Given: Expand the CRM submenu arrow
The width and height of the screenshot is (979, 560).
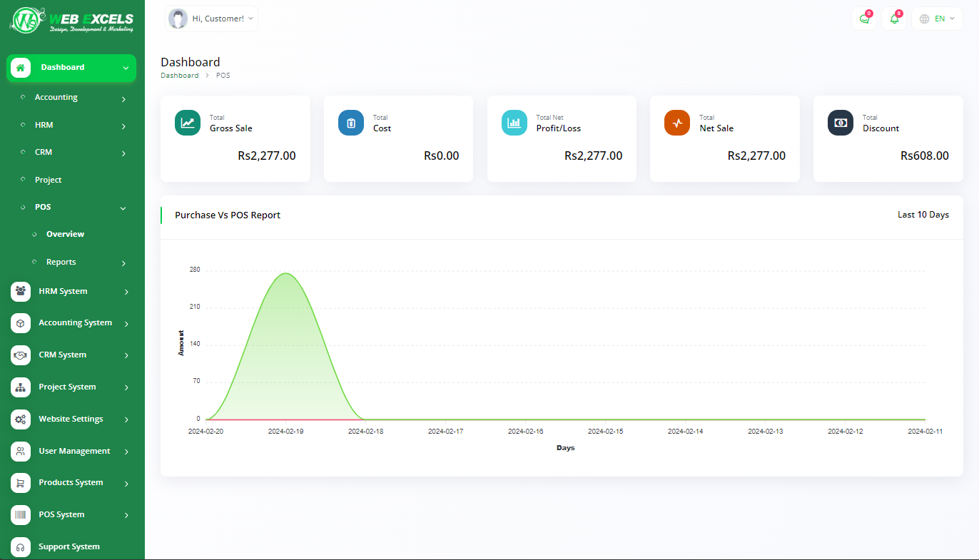Looking at the screenshot, I should point(123,153).
